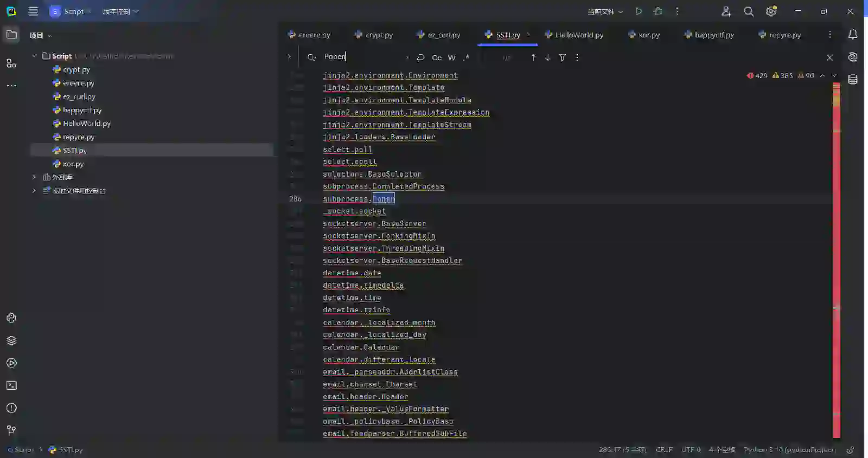This screenshot has height=458, width=868.
Task: Open the Database tool window
Action: (853, 80)
